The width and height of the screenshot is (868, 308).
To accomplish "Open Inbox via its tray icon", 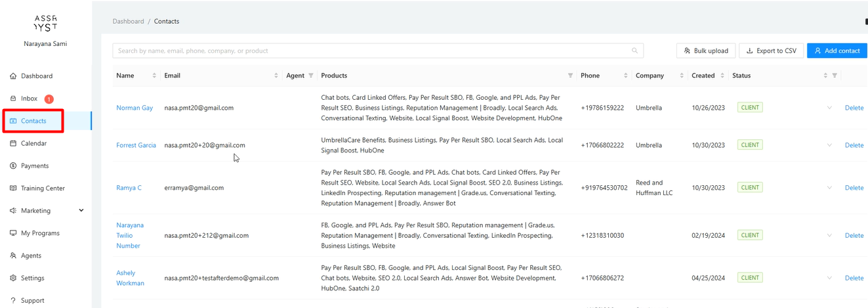I will click(x=13, y=99).
